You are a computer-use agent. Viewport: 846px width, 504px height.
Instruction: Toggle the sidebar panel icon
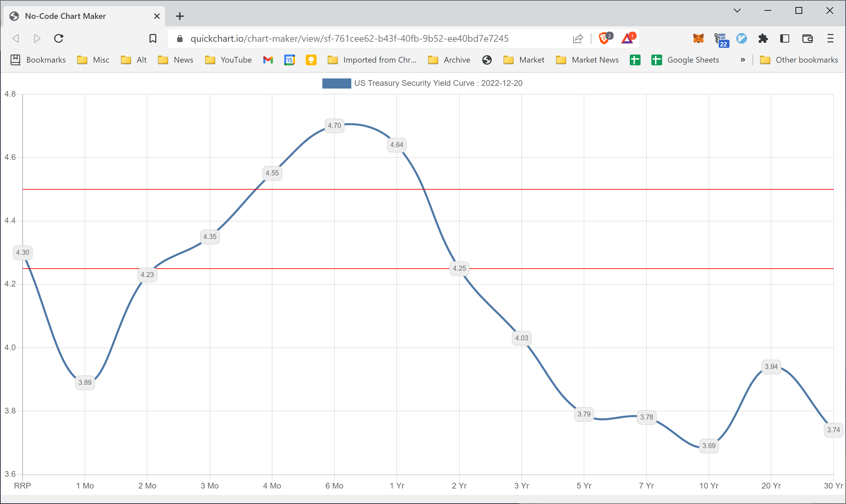[x=784, y=38]
